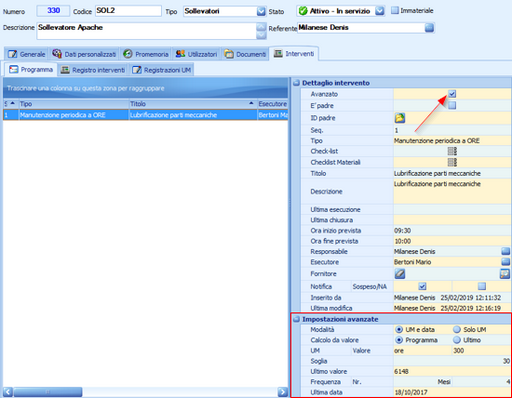Screen dimensions: 512x398
Task: Open the Esecutore selection button
Action: coord(506,262)
